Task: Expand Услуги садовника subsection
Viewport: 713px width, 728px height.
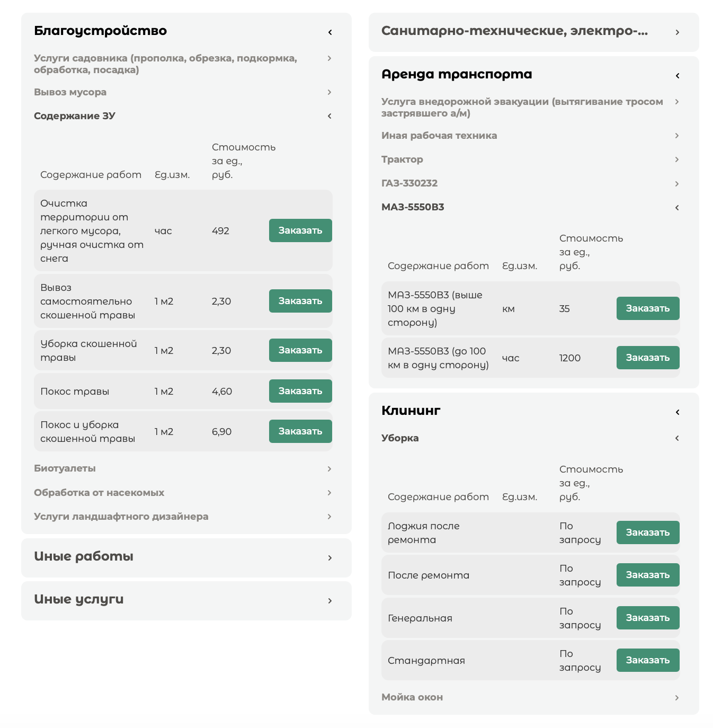Action: point(329,58)
